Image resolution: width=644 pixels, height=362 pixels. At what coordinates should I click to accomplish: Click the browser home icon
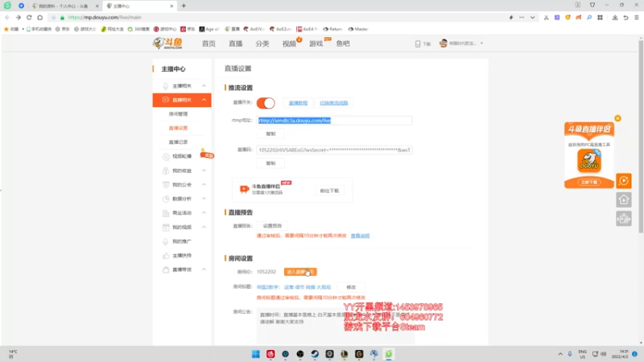click(39, 18)
